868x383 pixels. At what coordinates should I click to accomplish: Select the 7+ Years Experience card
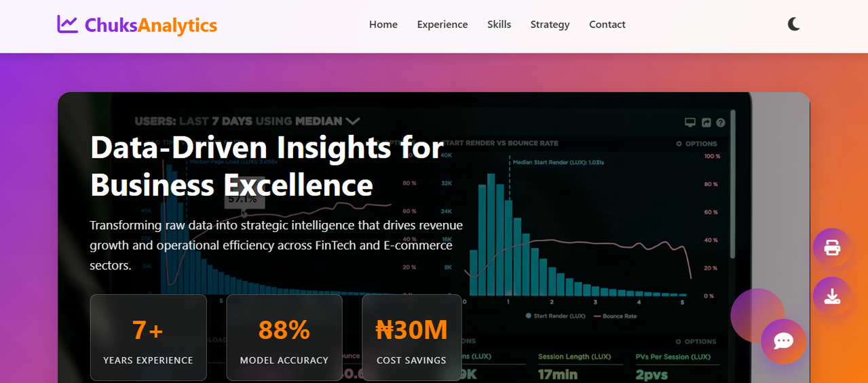coord(149,338)
